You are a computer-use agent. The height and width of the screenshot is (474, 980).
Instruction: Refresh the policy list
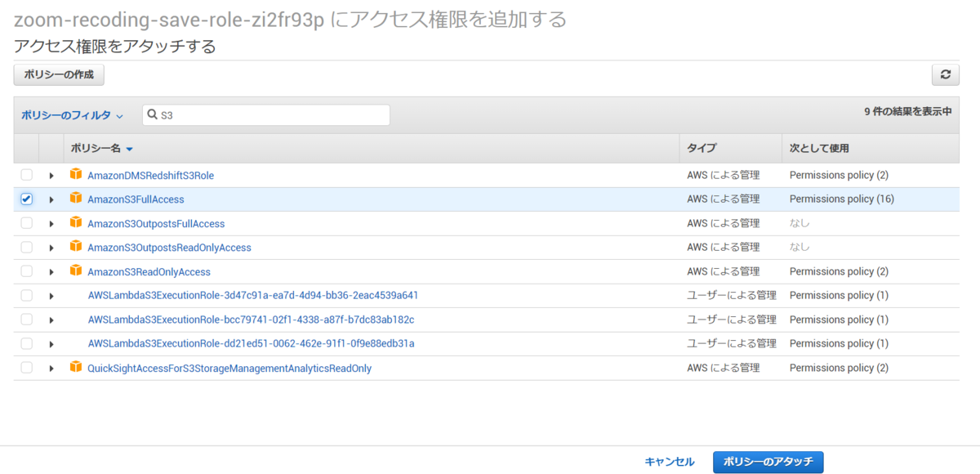(x=945, y=74)
